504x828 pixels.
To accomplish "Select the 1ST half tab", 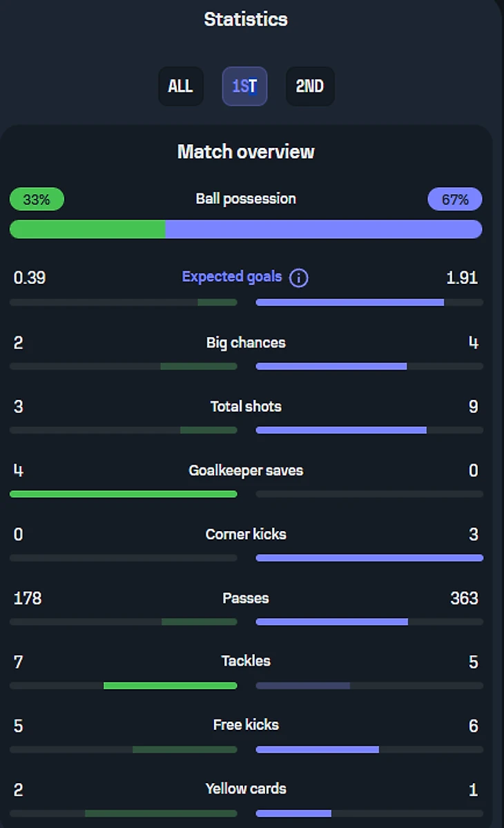I will tap(244, 86).
